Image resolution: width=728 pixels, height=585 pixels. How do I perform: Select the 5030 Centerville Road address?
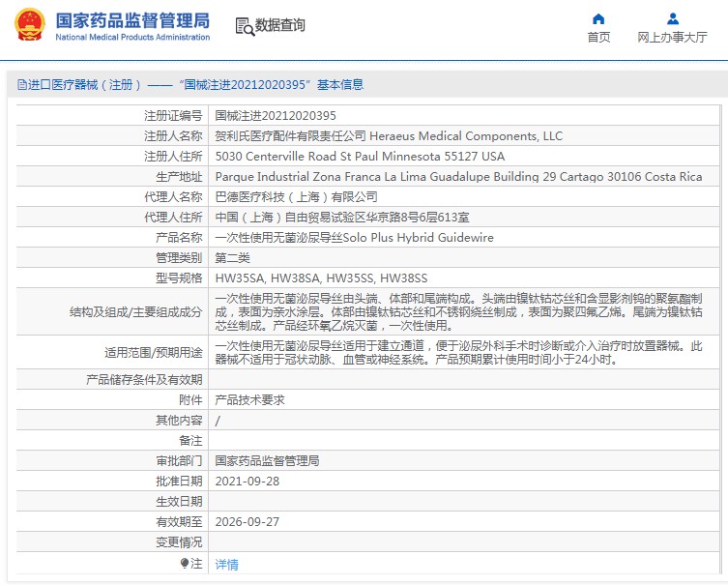click(360, 156)
